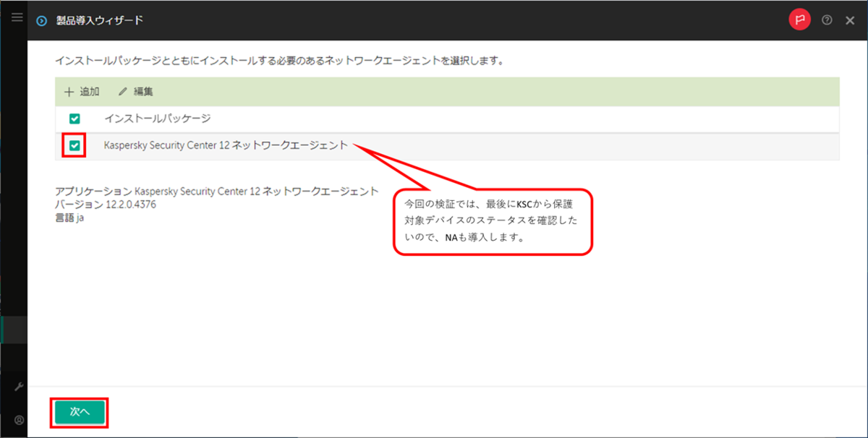Click the plus icon next to 追加
Viewport: 868px width, 438px height.
pos(69,92)
